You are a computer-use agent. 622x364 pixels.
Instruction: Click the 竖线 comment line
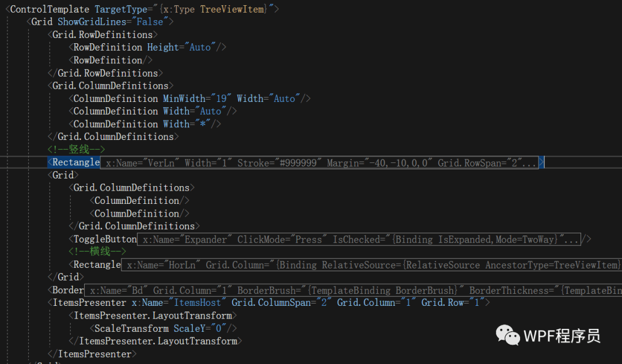coord(76,150)
